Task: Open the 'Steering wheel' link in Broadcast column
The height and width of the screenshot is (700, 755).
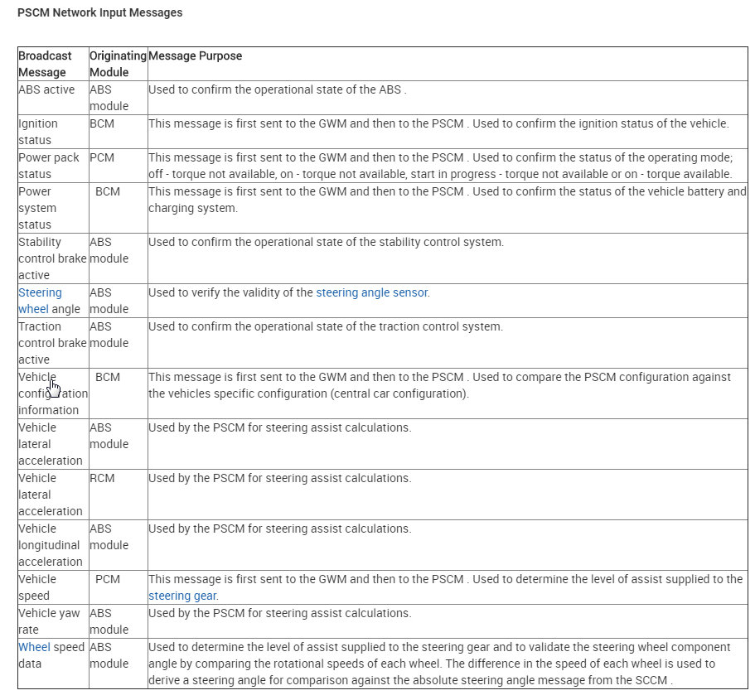Action: tap(40, 301)
